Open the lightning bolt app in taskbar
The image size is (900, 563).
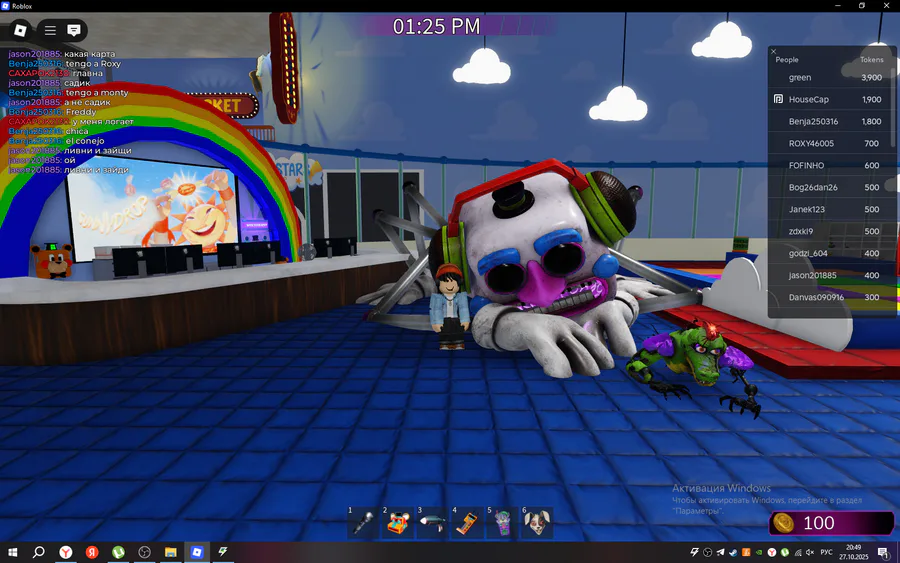pyautogui.click(x=223, y=552)
